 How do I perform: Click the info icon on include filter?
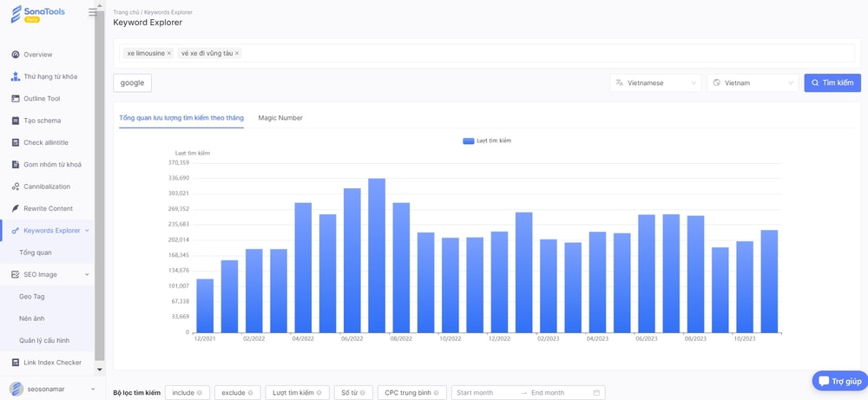[200, 393]
